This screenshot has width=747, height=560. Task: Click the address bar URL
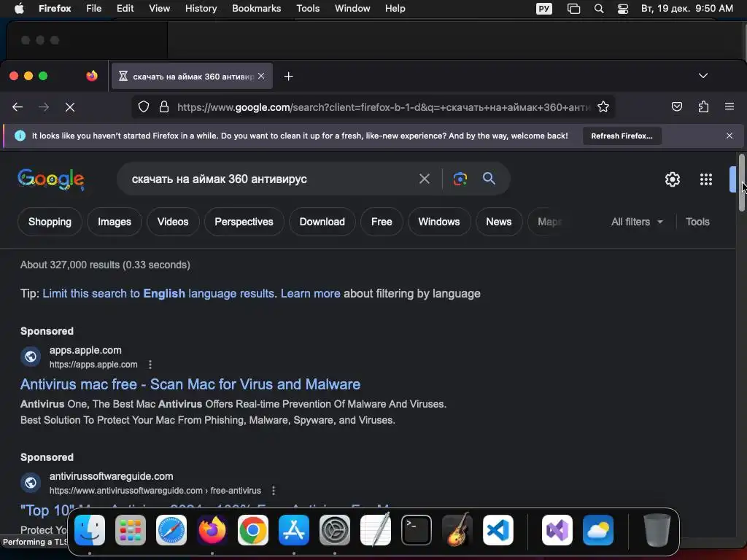(x=384, y=107)
